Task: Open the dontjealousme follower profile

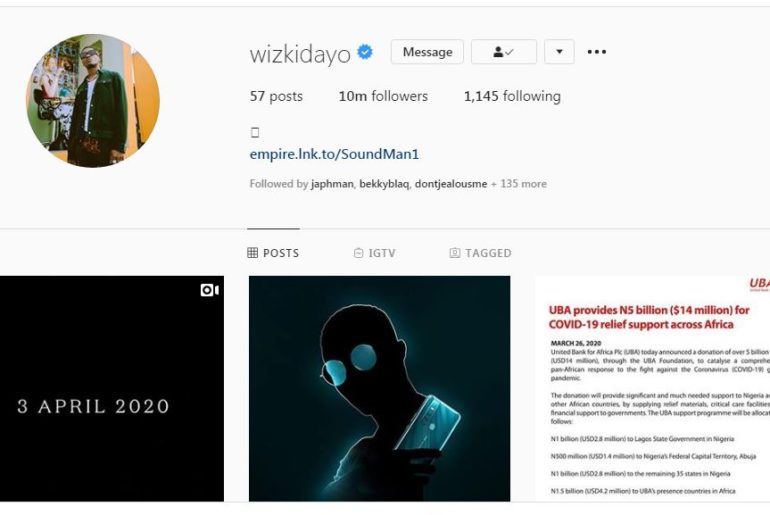Action: tap(451, 184)
